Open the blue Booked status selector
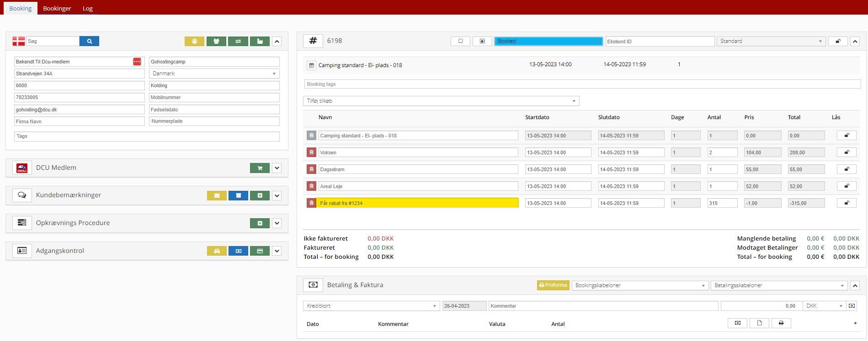 point(548,41)
